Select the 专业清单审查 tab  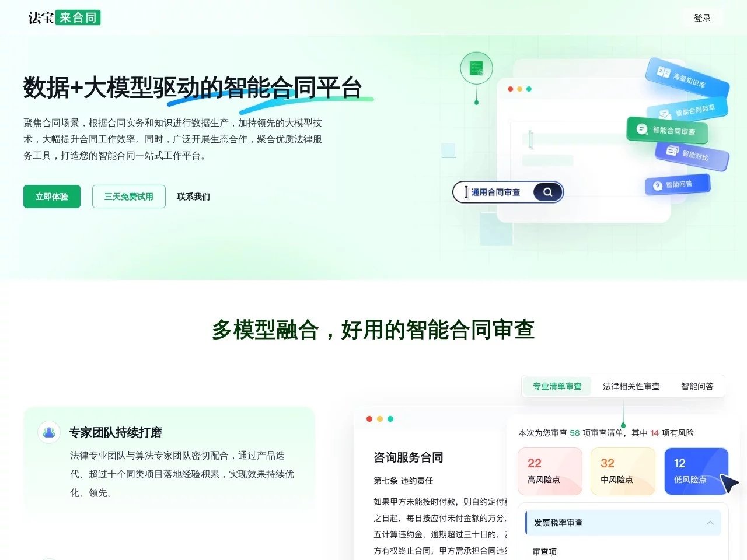[557, 386]
